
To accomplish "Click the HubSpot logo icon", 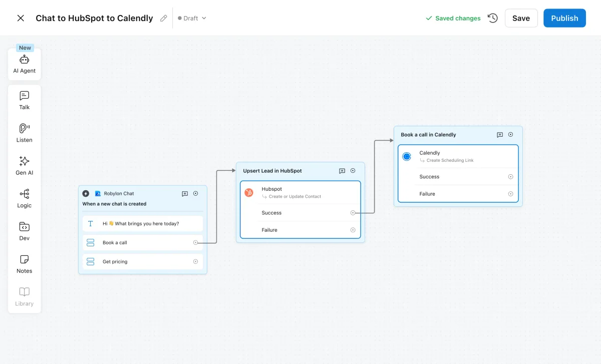I will (x=249, y=192).
